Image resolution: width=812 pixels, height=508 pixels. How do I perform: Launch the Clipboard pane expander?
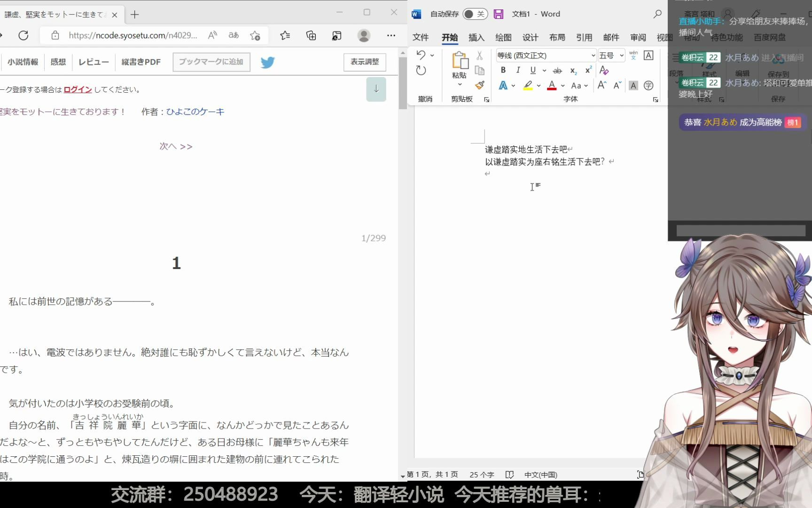487,100
